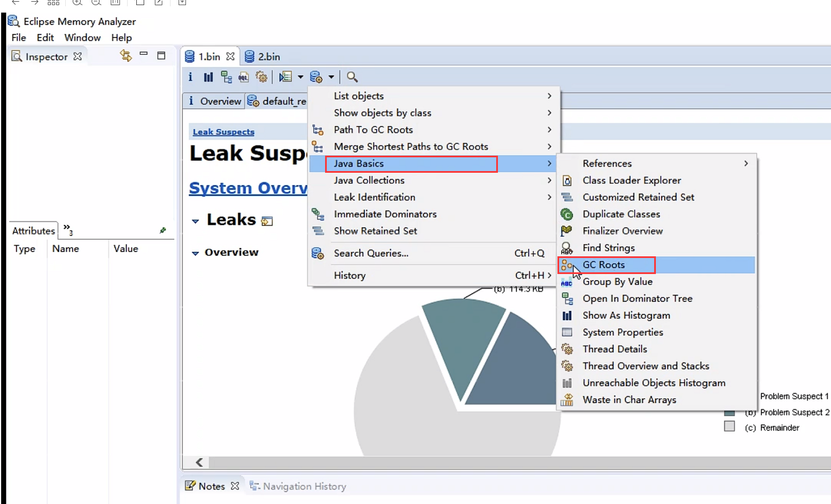
Task: Open the Leak Identification submenu
Action: pyautogui.click(x=433, y=197)
